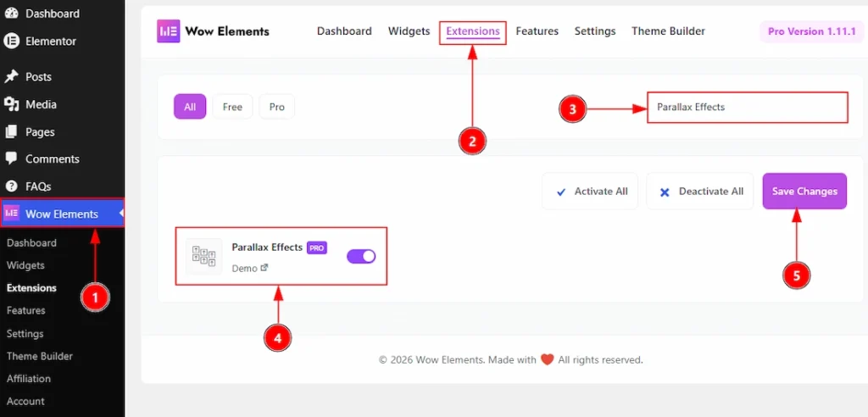
Task: Click the Comments bubble icon
Action: point(11,159)
